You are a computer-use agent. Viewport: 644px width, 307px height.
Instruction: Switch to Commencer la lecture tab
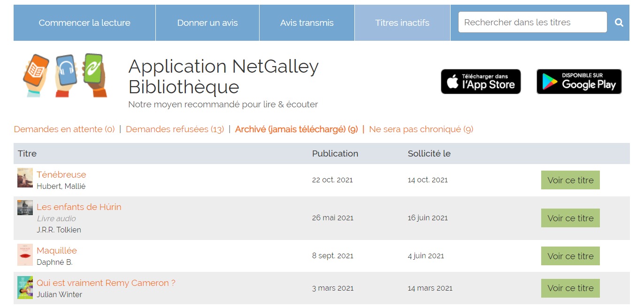pyautogui.click(x=84, y=22)
